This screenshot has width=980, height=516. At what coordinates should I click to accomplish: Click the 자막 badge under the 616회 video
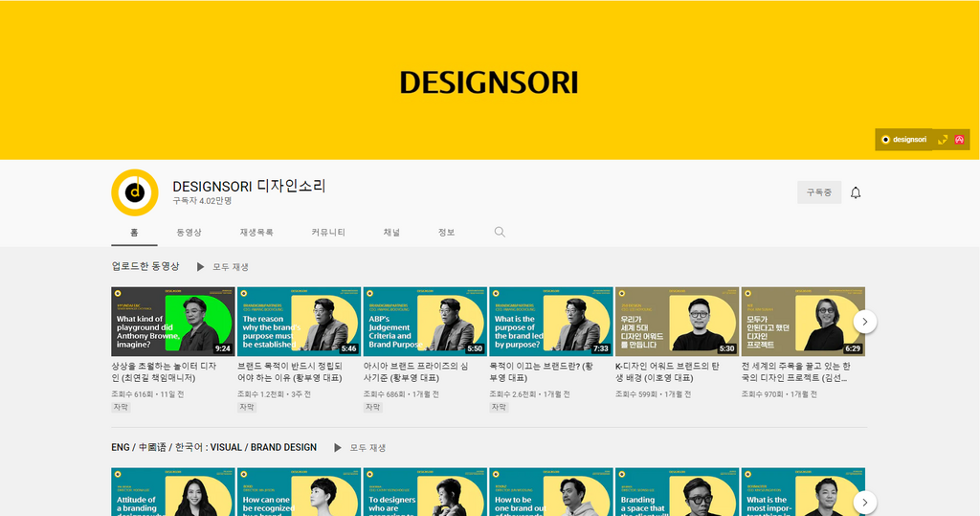click(x=121, y=407)
